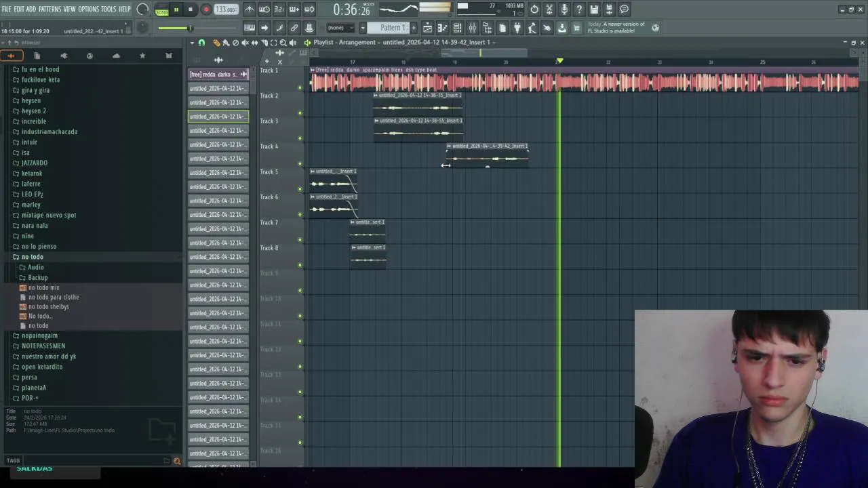Expand the 'fu en el hood' folder

[40, 69]
